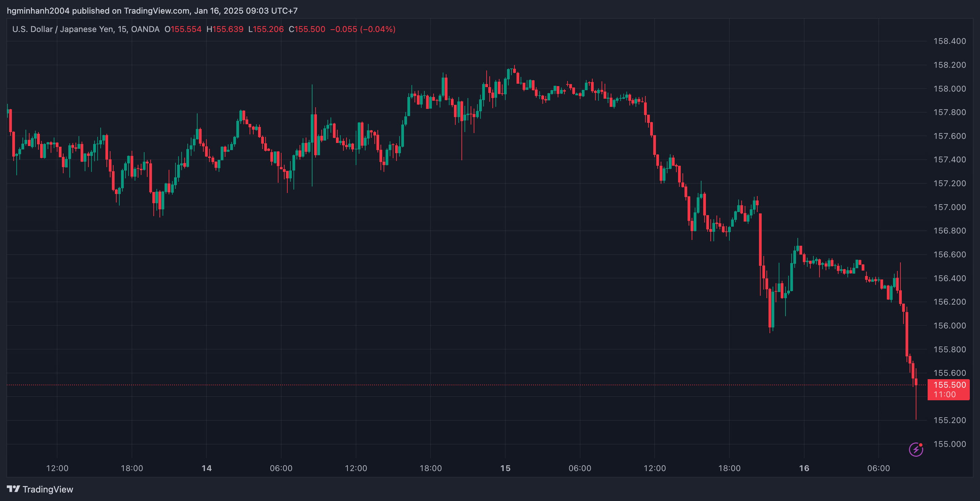The width and height of the screenshot is (980, 501).
Task: Click the 157.200 price axis label
Action: pos(949,183)
